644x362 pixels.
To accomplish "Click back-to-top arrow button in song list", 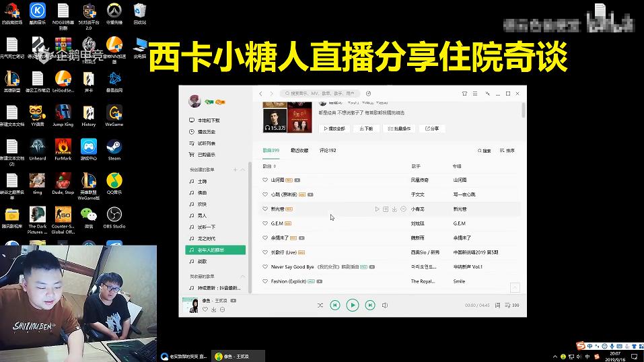I will coord(515,287).
